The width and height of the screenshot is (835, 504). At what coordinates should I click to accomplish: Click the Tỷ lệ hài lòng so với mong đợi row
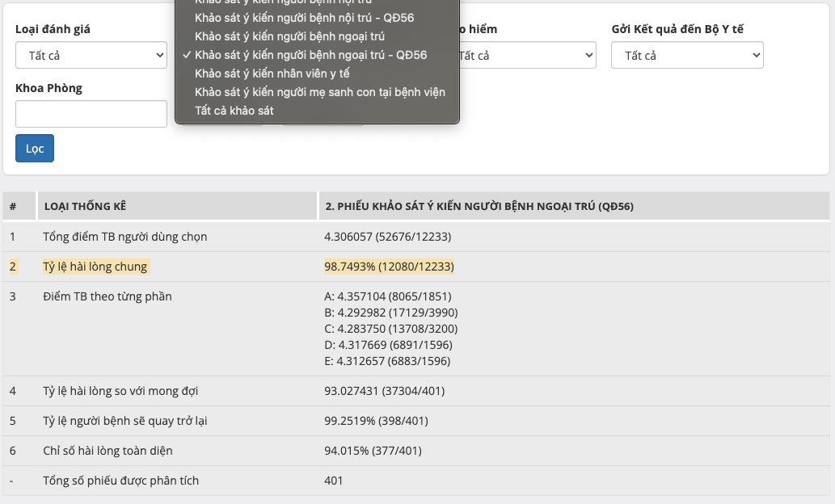[x=120, y=391]
